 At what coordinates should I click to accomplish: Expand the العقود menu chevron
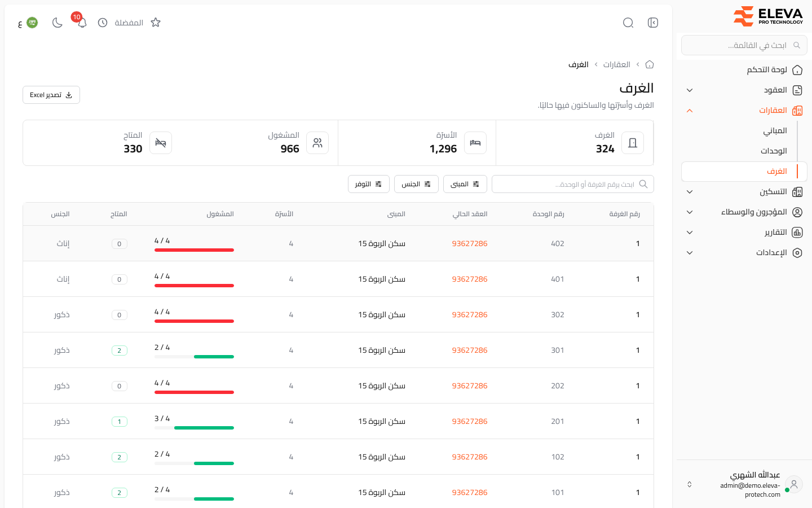pyautogui.click(x=690, y=90)
